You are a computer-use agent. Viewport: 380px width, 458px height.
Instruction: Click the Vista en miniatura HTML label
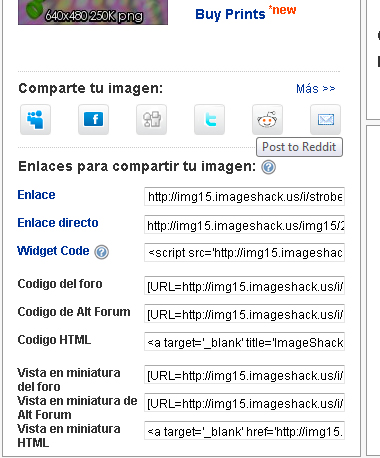tap(69, 436)
